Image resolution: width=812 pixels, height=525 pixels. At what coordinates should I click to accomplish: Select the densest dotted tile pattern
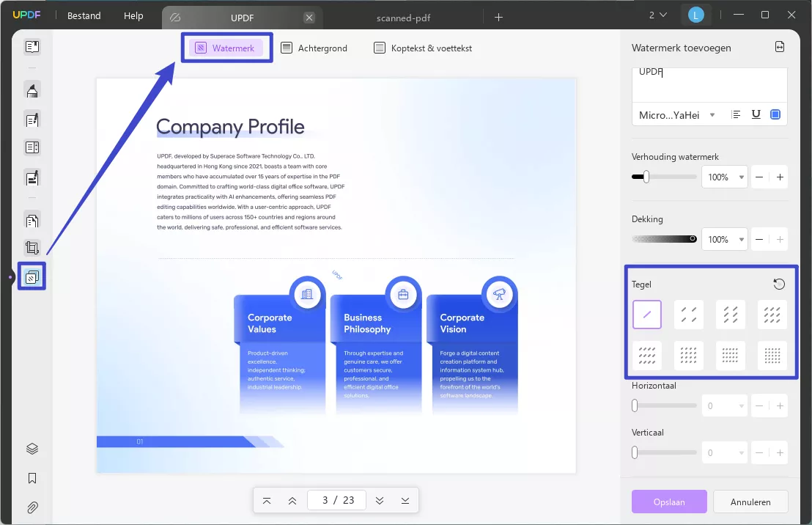click(x=772, y=356)
